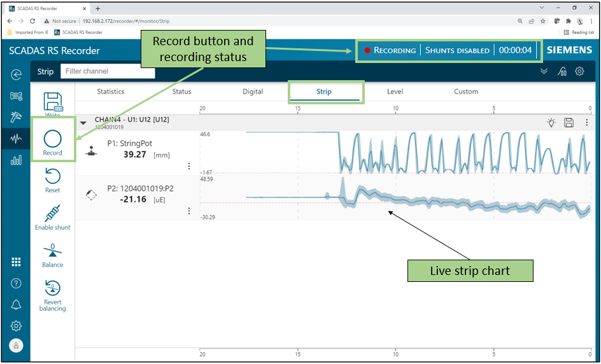Click the Digital tab
Screen dimensions: 601x364
click(253, 92)
